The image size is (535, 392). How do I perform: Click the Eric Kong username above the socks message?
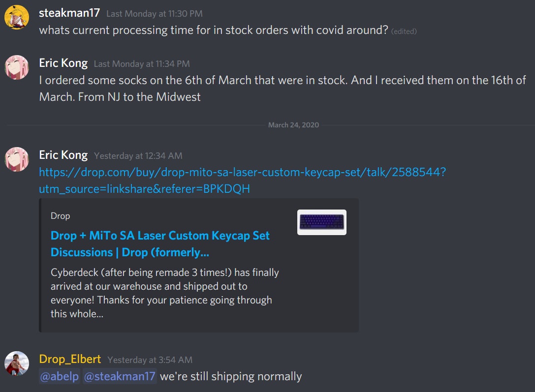pos(63,63)
